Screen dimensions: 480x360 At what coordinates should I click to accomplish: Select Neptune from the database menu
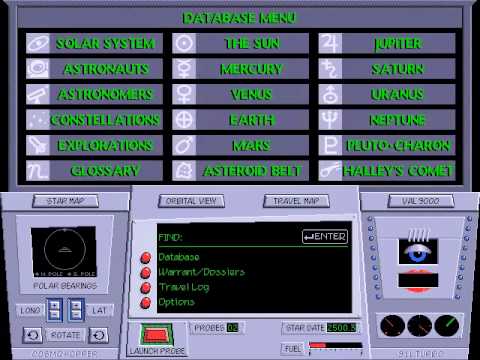click(x=387, y=119)
